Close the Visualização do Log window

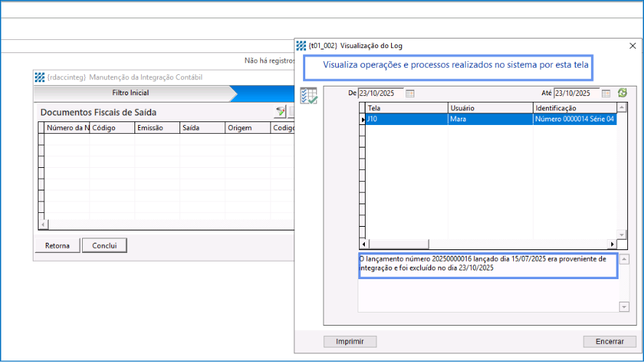click(x=632, y=45)
